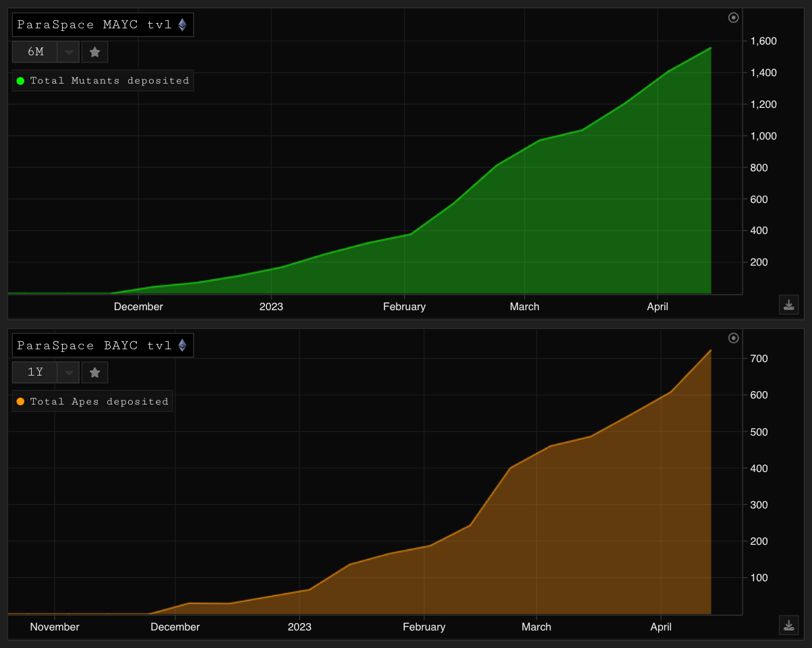Screen dimensions: 812x648
Task: Toggle Total Apes deposited series
Action: coord(92,401)
